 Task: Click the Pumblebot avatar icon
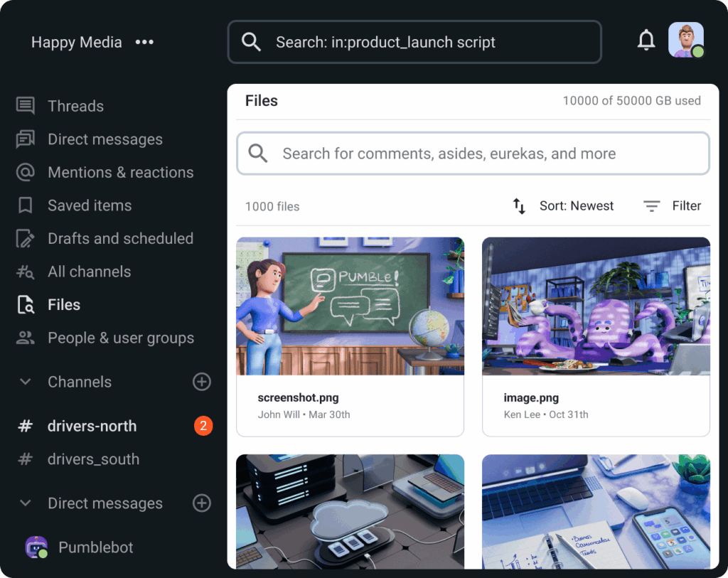pyautogui.click(x=36, y=547)
